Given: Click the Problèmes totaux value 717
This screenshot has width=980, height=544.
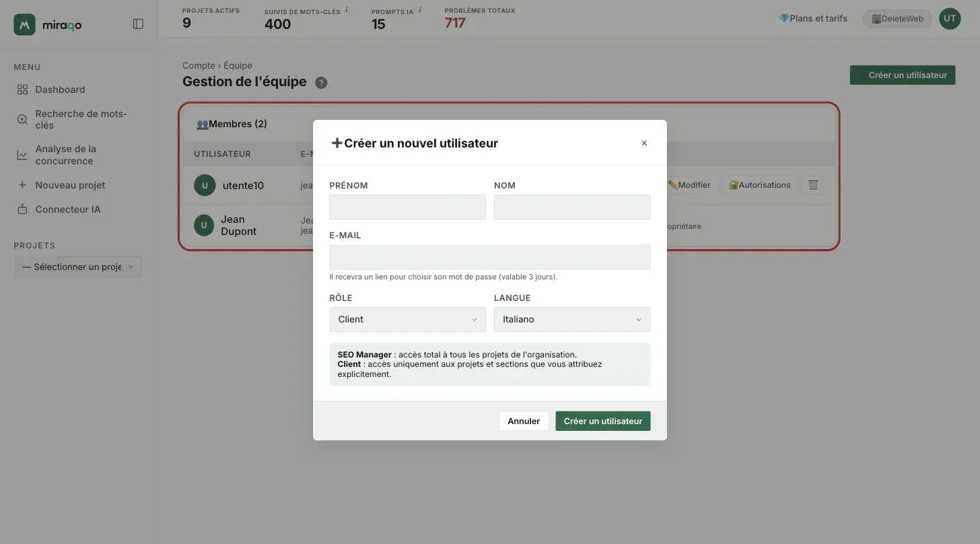Looking at the screenshot, I should [455, 23].
